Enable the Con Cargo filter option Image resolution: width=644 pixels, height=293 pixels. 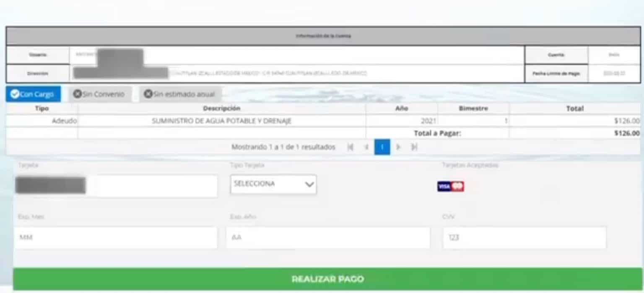pos(33,94)
